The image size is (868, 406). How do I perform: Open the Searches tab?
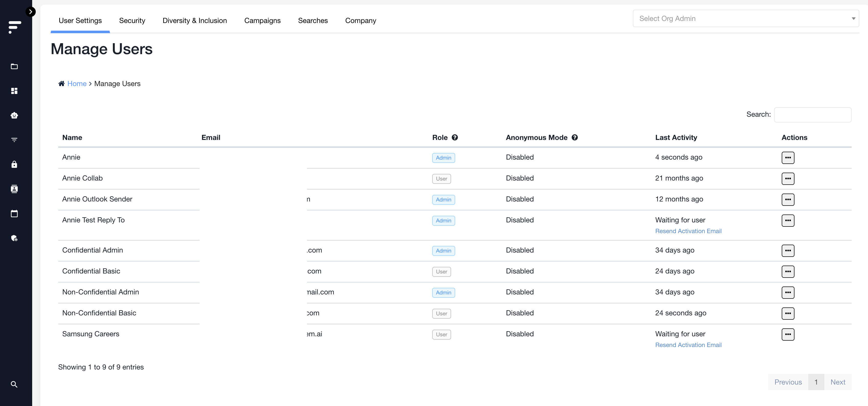tap(313, 20)
